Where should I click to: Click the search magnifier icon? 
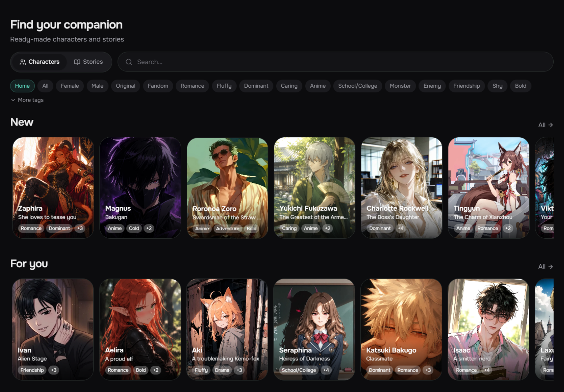(x=129, y=62)
